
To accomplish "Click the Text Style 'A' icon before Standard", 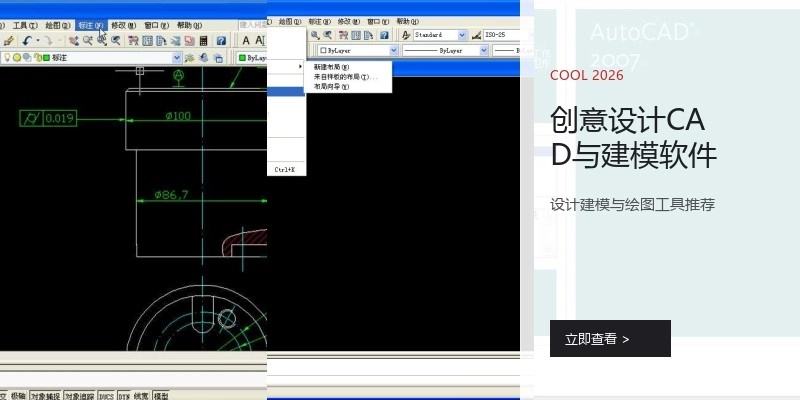I will (406, 35).
